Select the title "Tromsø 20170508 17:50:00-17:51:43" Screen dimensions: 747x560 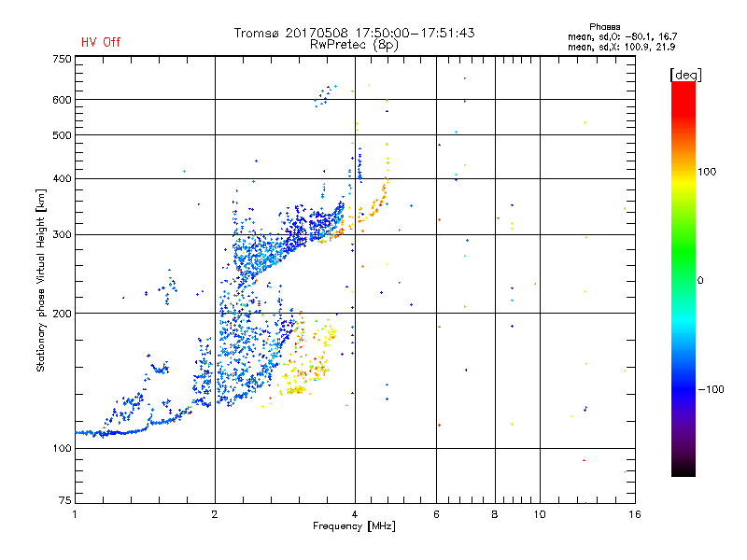pyautogui.click(x=354, y=33)
